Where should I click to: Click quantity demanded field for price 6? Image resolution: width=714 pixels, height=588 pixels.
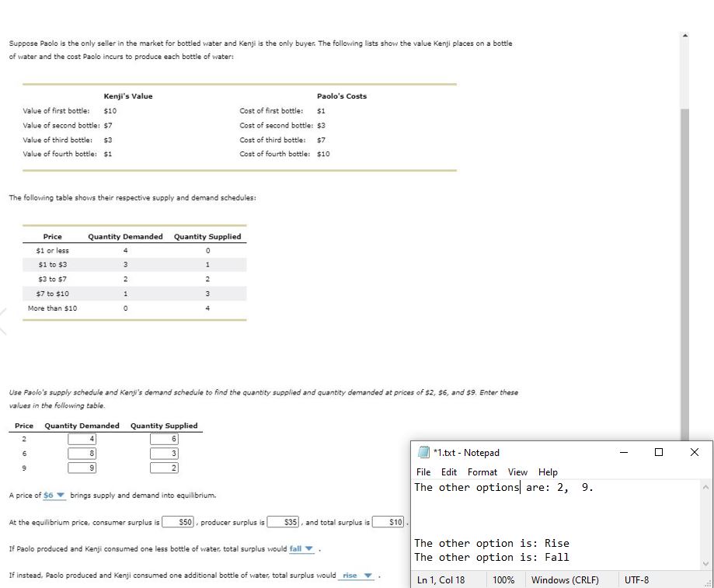(x=82, y=454)
